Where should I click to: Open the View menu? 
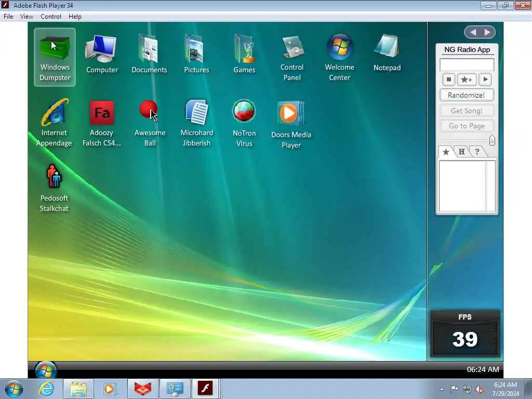coord(26,17)
